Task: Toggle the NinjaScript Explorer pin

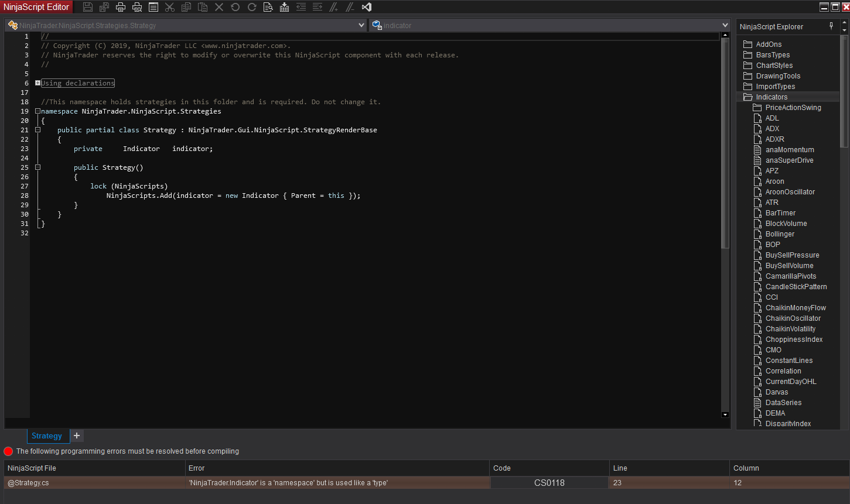Action: tap(831, 26)
